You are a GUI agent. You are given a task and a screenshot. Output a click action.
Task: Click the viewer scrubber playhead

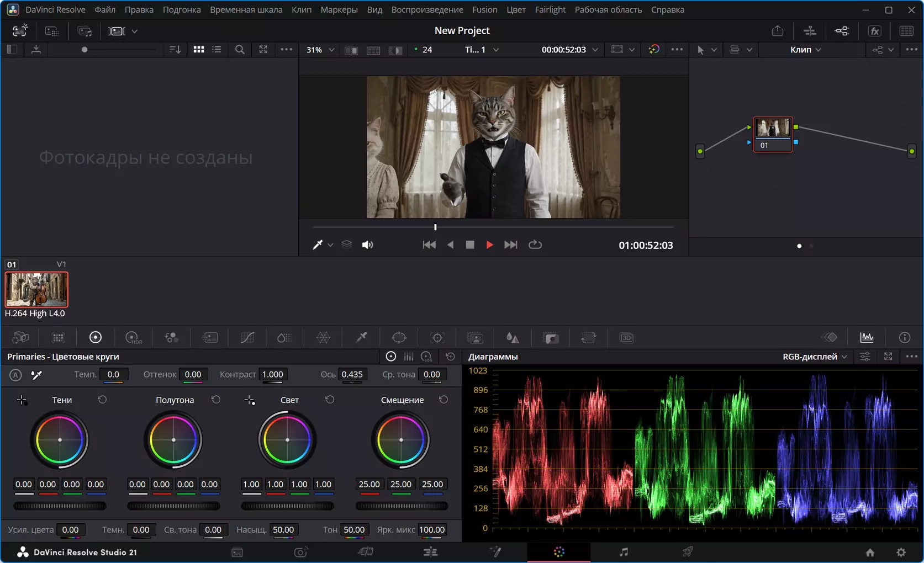tap(435, 227)
